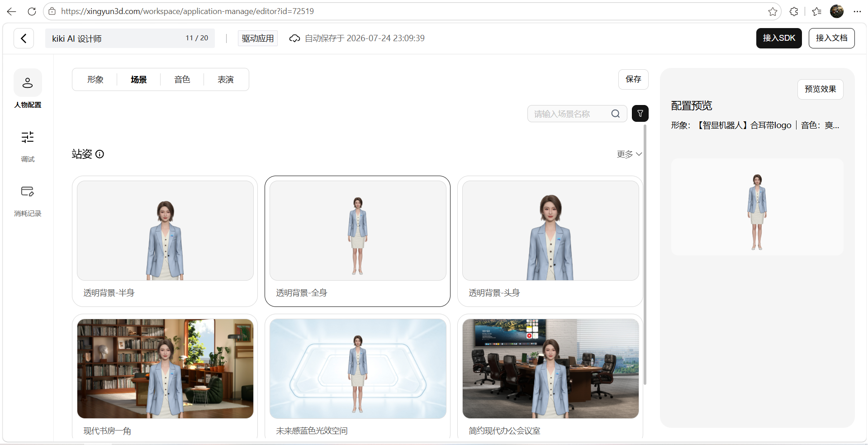
Task: Show info tooltip next to 站姿
Action: [x=100, y=154]
